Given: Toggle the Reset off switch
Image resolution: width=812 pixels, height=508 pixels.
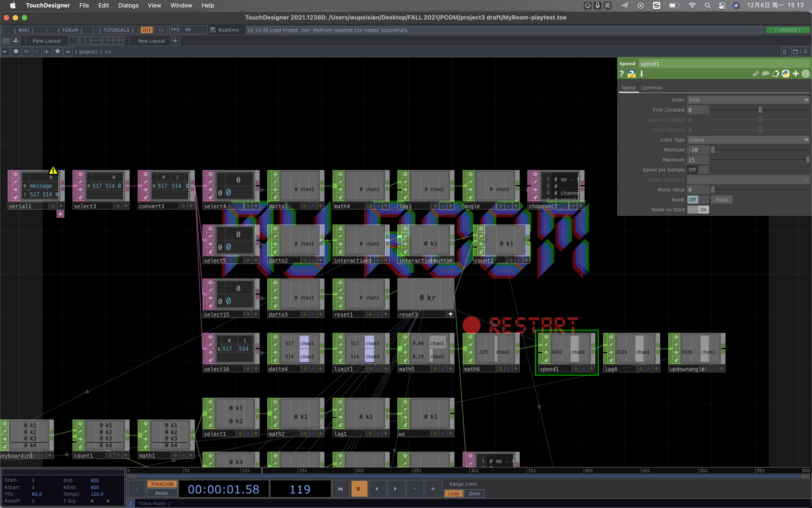Looking at the screenshot, I should [x=698, y=200].
